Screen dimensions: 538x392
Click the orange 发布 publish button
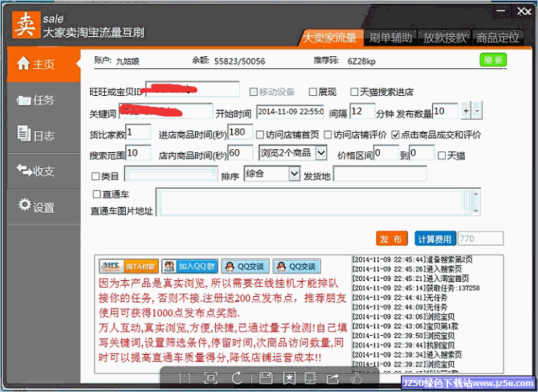click(391, 238)
